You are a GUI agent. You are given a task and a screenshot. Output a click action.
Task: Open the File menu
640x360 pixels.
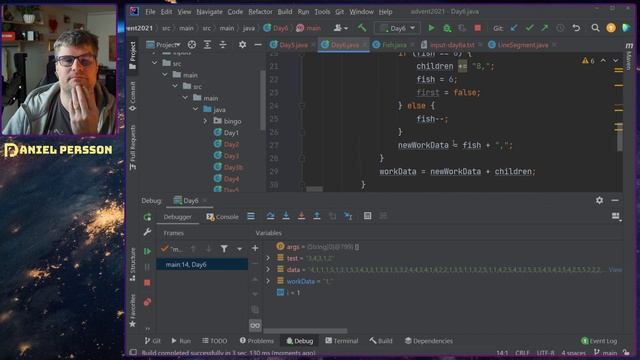[150, 12]
